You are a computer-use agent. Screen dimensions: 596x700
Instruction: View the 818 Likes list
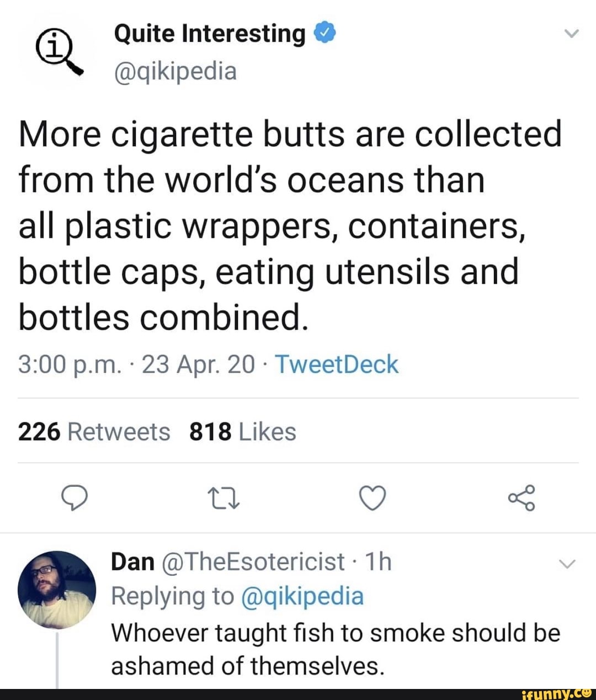click(242, 432)
